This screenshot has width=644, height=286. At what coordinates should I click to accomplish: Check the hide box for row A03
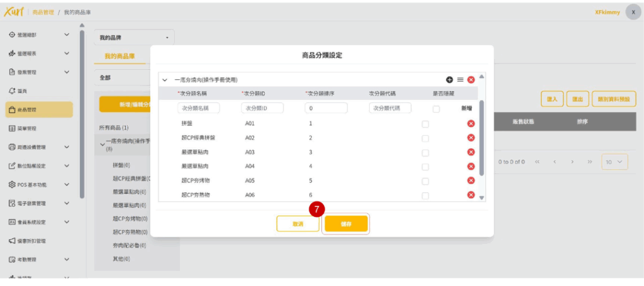coord(426,152)
